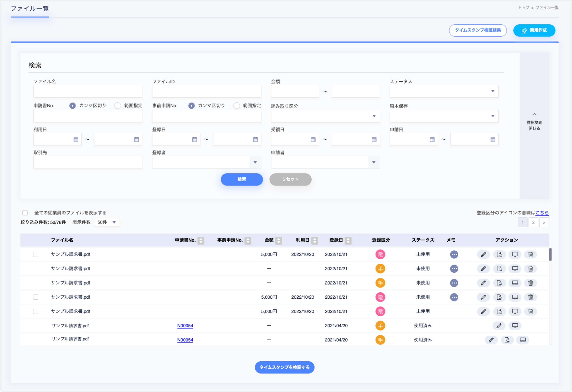
Task: Focus the 取引先 input field
Action: (88, 162)
